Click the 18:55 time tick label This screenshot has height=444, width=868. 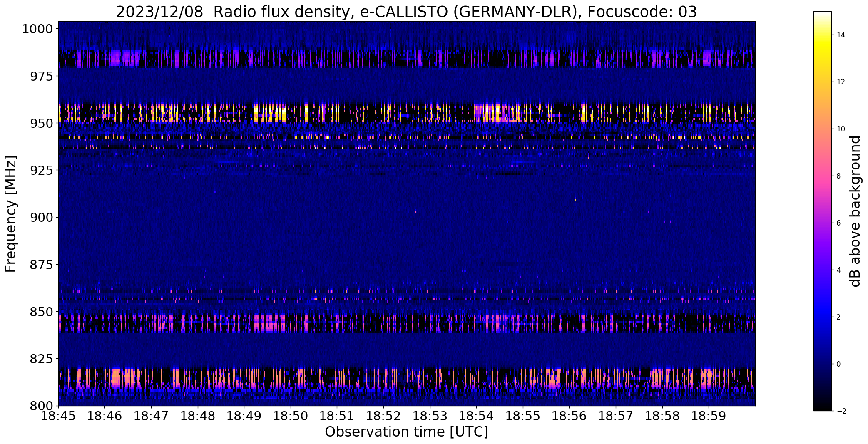(x=523, y=416)
